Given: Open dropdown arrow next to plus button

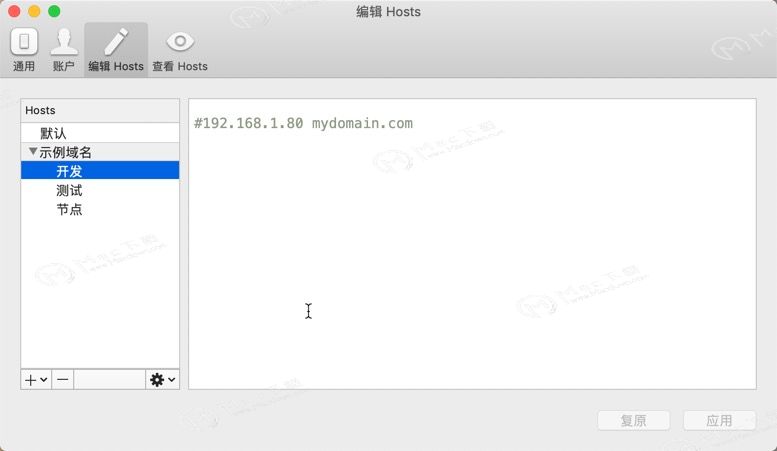Looking at the screenshot, I should 44,380.
